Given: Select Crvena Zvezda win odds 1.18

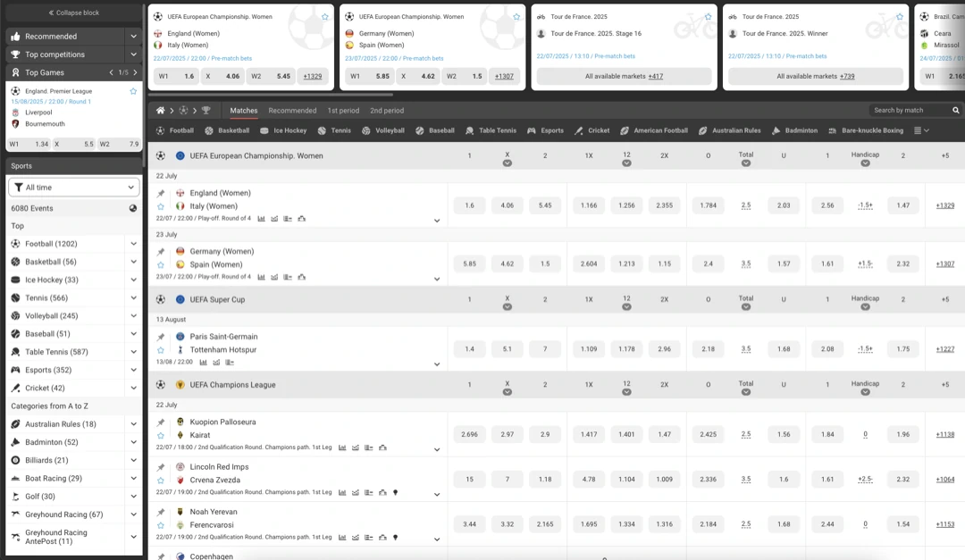Looking at the screenshot, I should tap(545, 480).
